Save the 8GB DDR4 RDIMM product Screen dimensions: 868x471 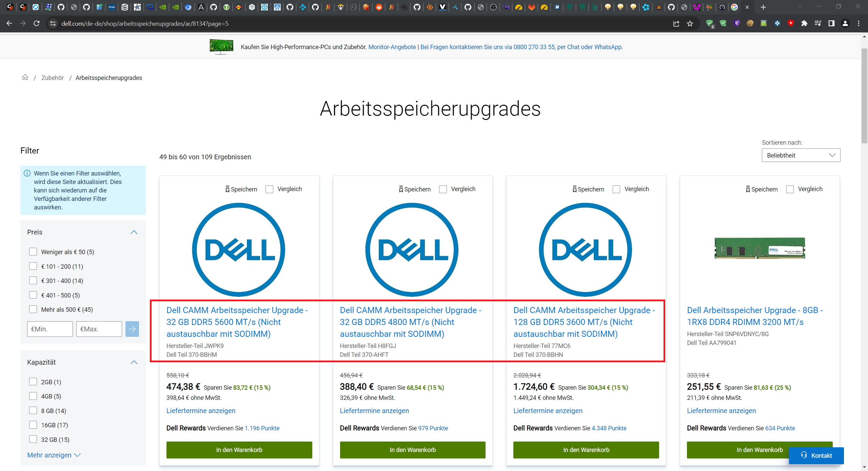(x=762, y=189)
